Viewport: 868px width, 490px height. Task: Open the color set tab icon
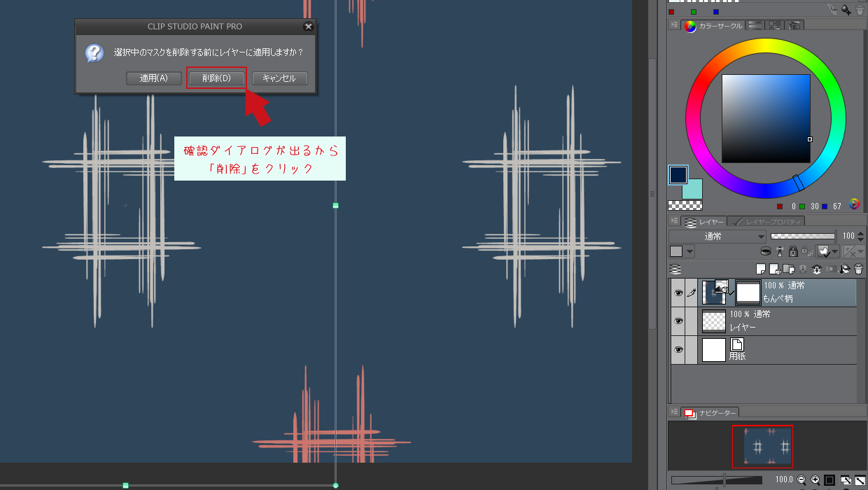click(775, 25)
